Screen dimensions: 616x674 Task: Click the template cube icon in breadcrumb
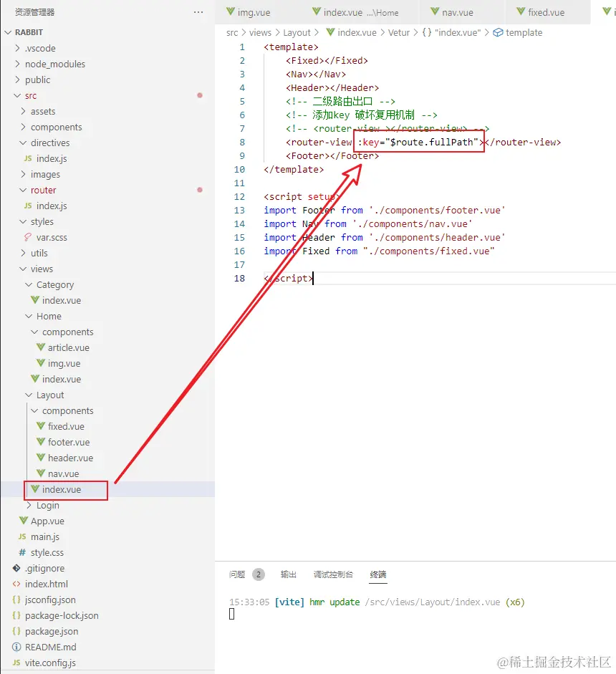[x=498, y=33]
